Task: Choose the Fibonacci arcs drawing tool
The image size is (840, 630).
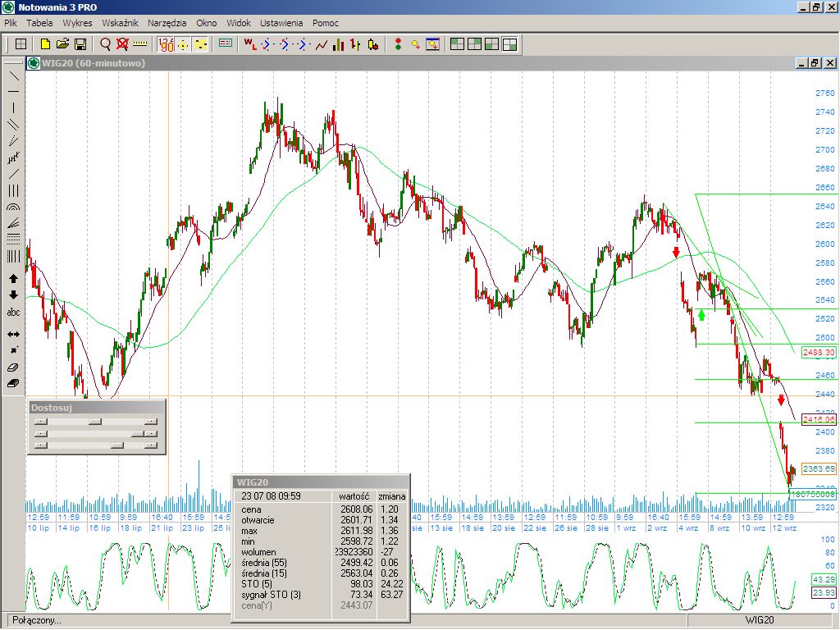Action: (14, 207)
